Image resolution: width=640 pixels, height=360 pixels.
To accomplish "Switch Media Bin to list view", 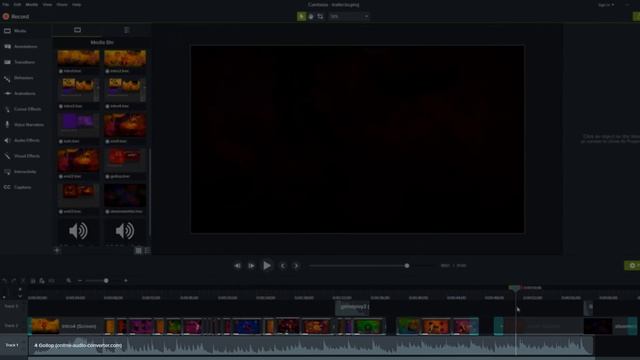I will click(147, 250).
